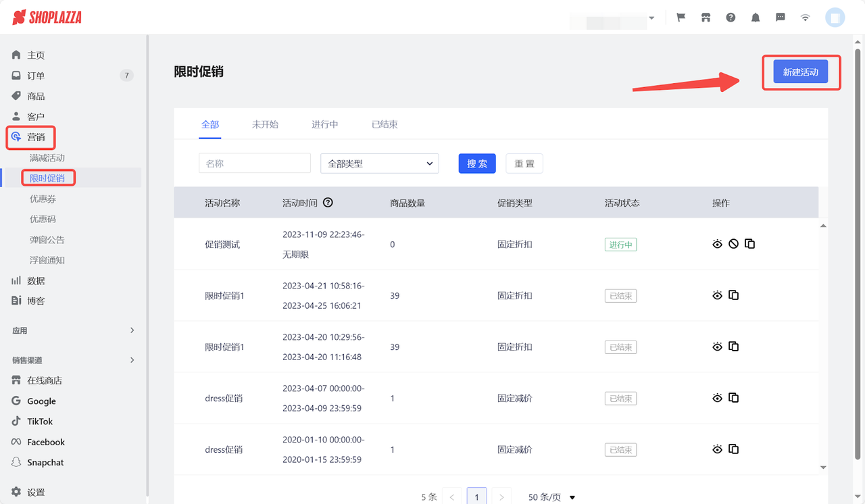Image resolution: width=865 pixels, height=504 pixels.
Task: Expand the 应用 sidebar section
Action: [x=72, y=330]
